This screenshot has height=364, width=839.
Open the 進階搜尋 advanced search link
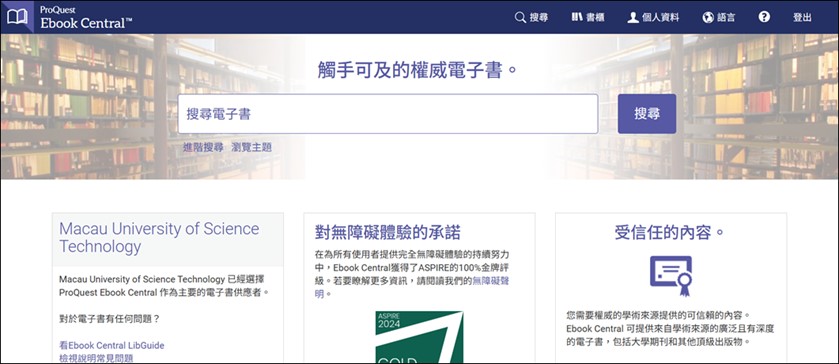pyautogui.click(x=203, y=147)
